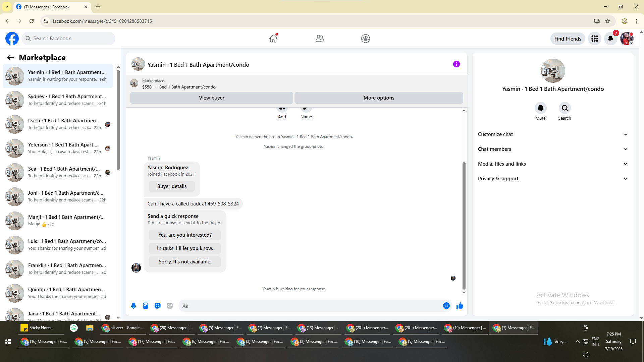Viewport: 644px width, 362px height.
Task: Mute this conversation with bell icon
Action: pos(540,108)
